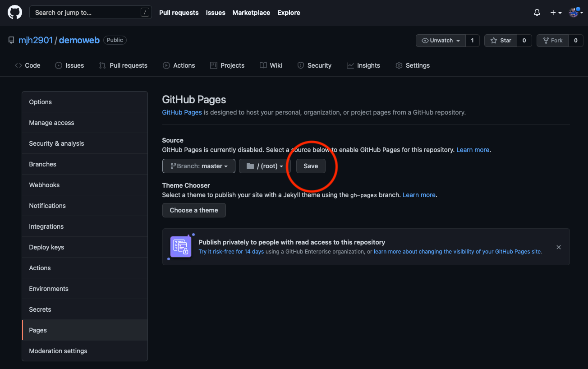Switch to the Projects tab

tap(227, 65)
